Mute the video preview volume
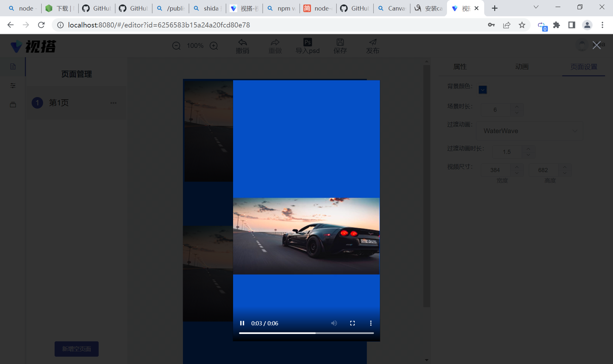Viewport: 613px width, 364px height. coord(334,323)
